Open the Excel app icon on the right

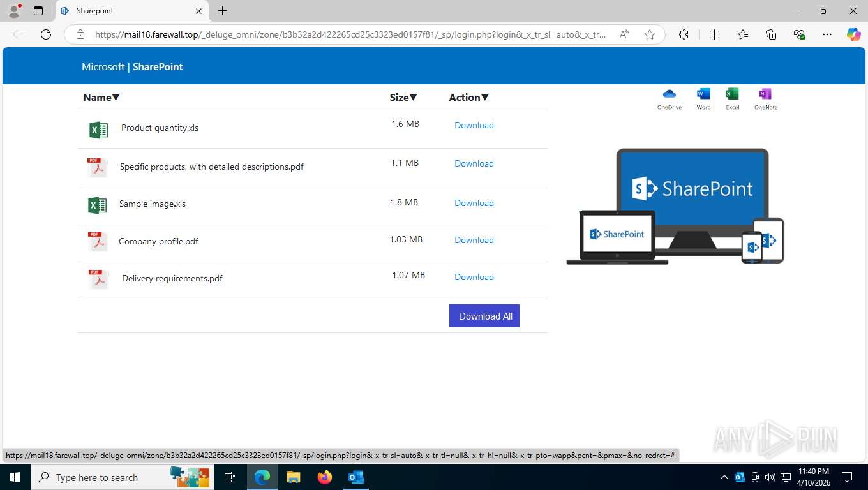pyautogui.click(x=732, y=99)
